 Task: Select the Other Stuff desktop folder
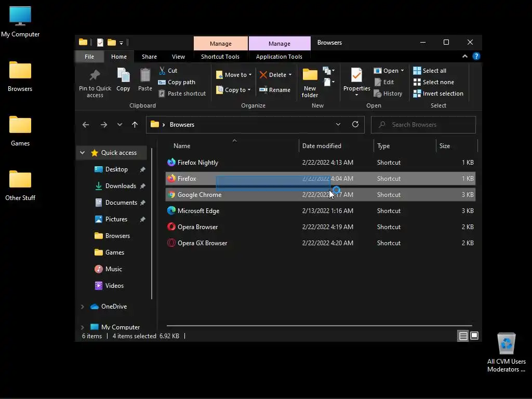coord(20,185)
